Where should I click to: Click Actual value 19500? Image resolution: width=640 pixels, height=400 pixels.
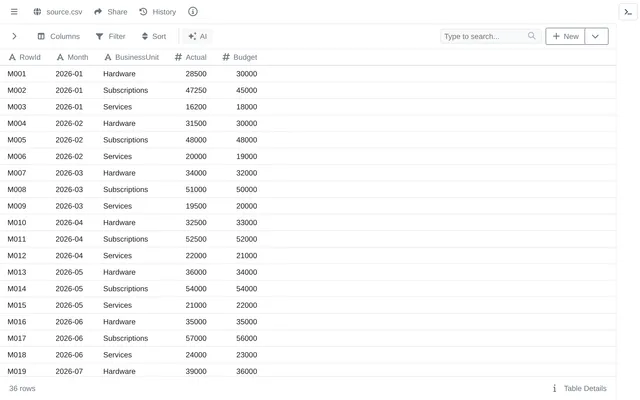point(196,206)
